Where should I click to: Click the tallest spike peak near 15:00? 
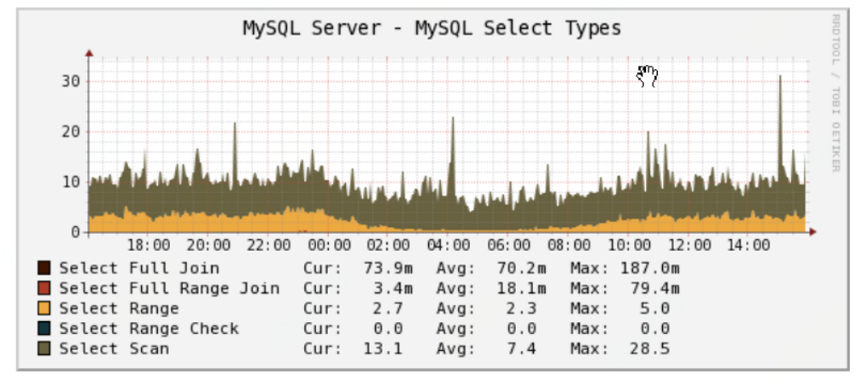point(781,78)
